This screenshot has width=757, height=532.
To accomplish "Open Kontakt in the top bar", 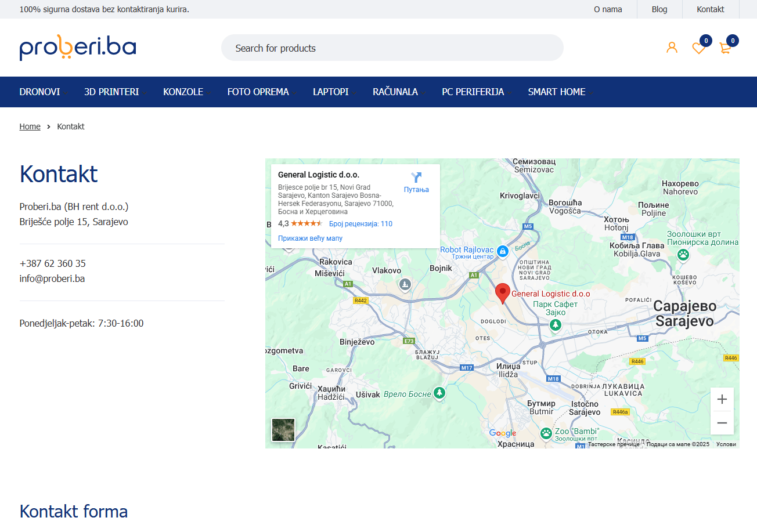I will click(711, 9).
